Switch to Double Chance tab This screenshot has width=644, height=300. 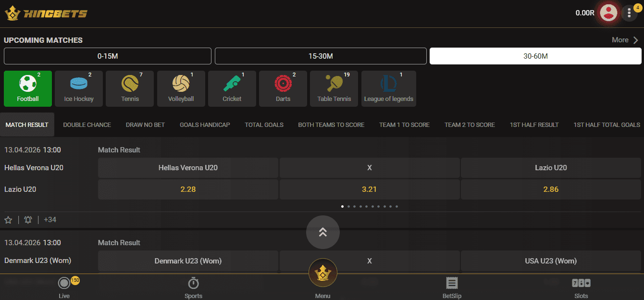tap(87, 125)
